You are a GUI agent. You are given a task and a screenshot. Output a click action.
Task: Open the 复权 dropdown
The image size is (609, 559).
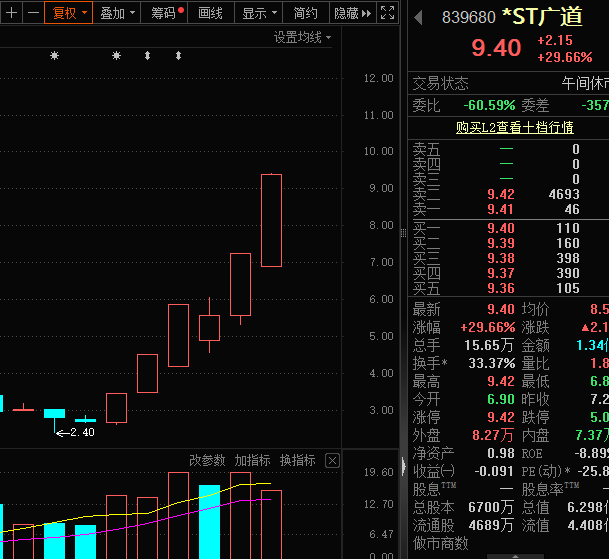coord(69,13)
